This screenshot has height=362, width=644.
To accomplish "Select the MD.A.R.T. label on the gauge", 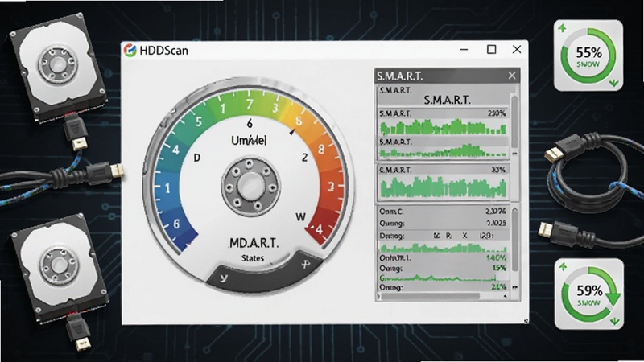I will point(254,244).
